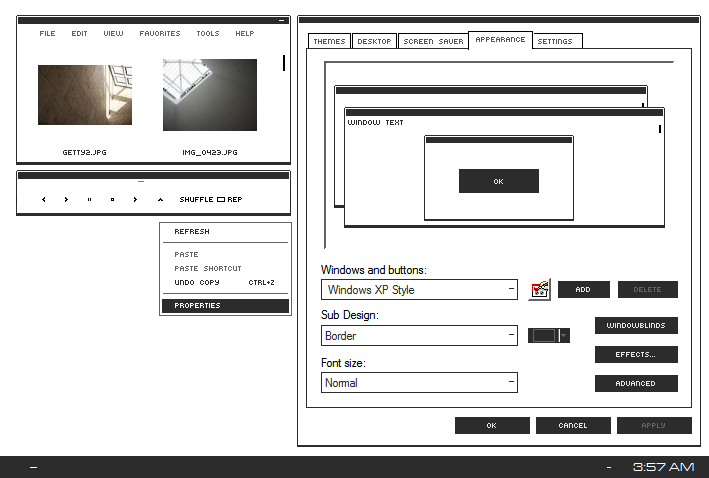Click the system tray dash icon beside the clock
This screenshot has width=709, height=478.
tap(609, 468)
